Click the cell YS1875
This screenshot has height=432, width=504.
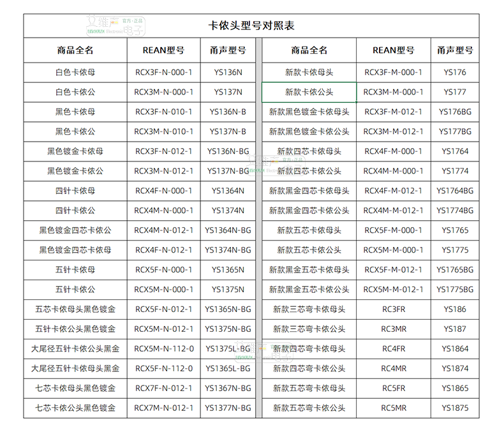(455, 408)
